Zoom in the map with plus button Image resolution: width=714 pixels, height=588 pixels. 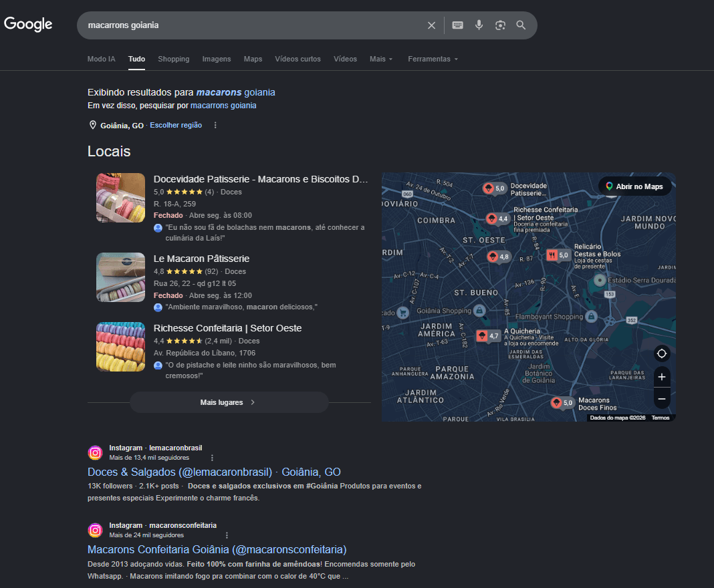coord(662,377)
